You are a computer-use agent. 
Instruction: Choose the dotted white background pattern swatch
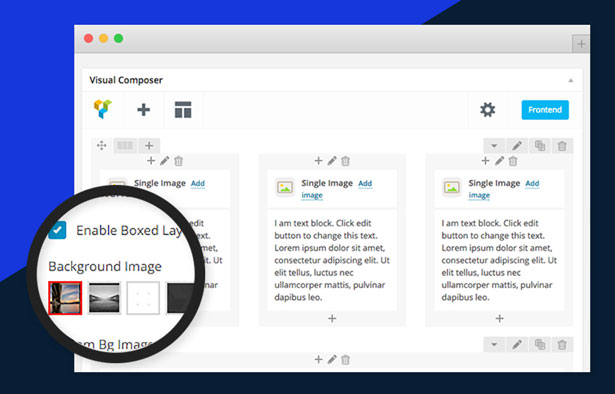(143, 298)
